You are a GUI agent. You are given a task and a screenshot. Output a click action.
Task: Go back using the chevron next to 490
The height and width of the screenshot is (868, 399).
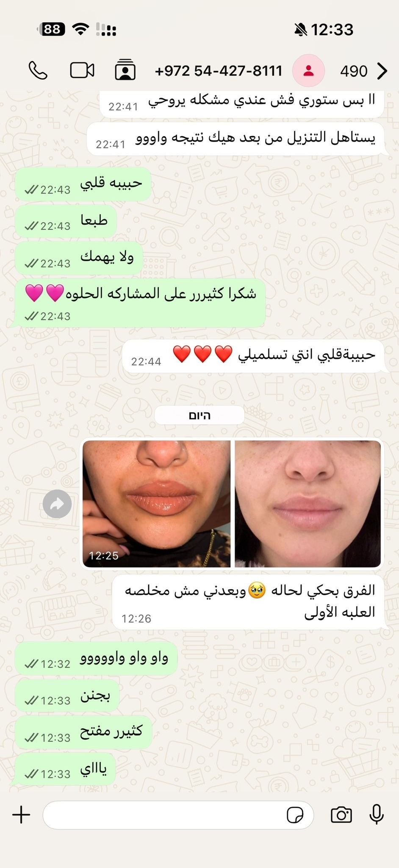coord(382,71)
